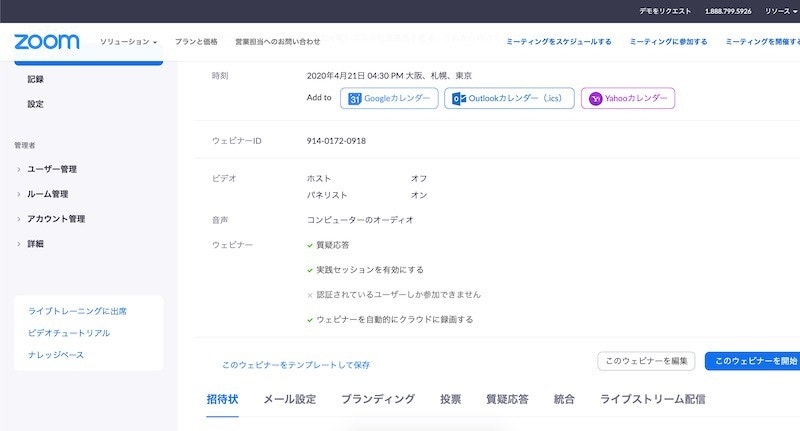Click このウェビナーを編集 button

(645, 361)
